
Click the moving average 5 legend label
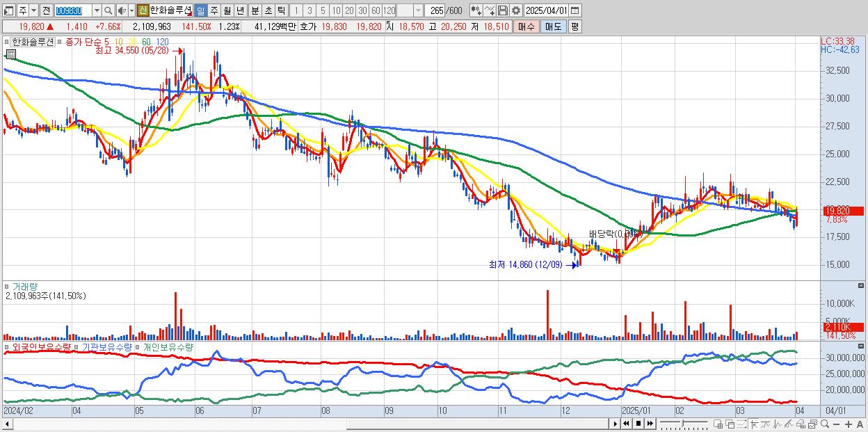(x=106, y=42)
